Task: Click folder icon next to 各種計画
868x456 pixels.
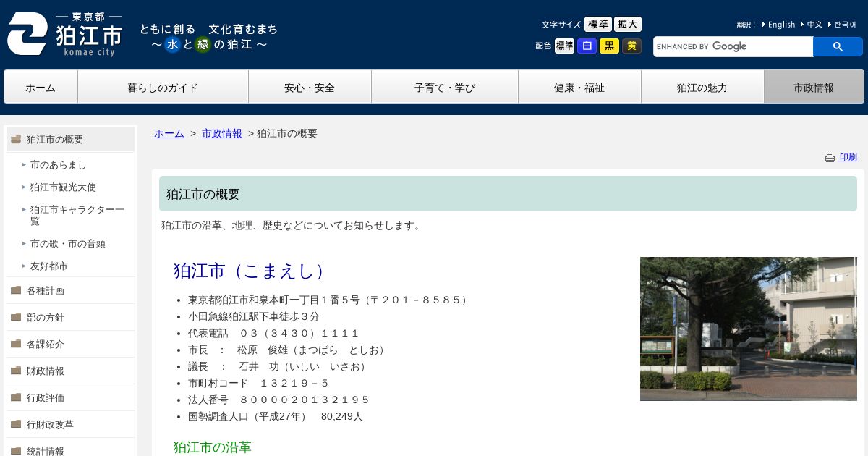Action: click(x=16, y=290)
